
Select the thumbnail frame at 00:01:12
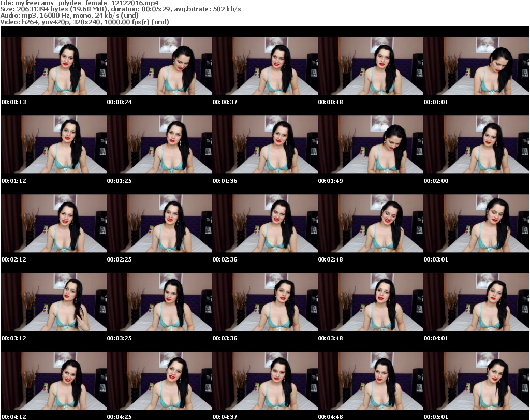[x=54, y=144]
